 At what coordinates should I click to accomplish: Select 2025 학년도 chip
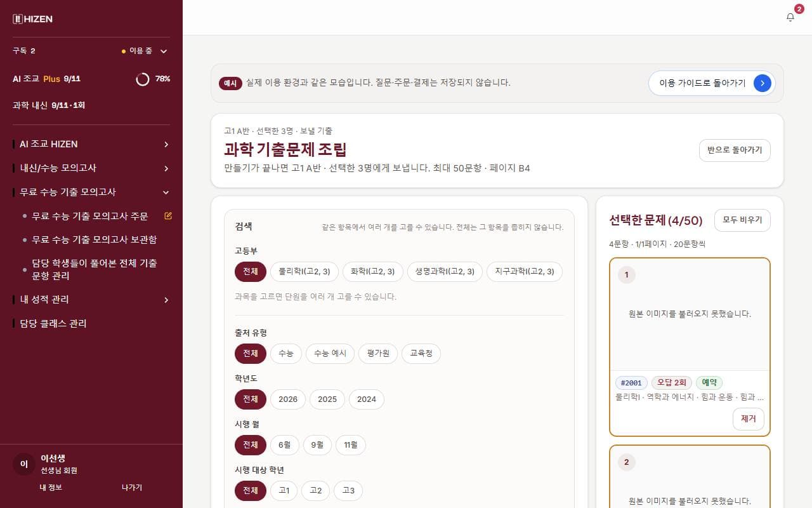(x=327, y=399)
